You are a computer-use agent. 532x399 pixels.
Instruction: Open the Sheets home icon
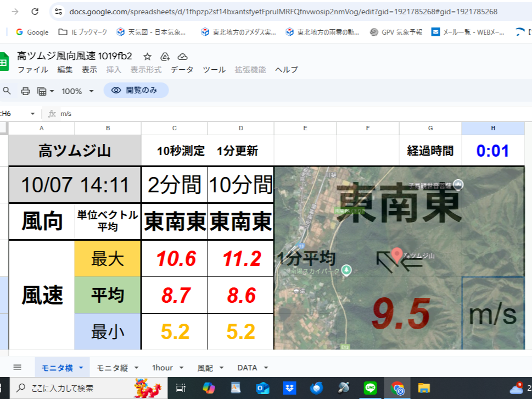pyautogui.click(x=3, y=62)
